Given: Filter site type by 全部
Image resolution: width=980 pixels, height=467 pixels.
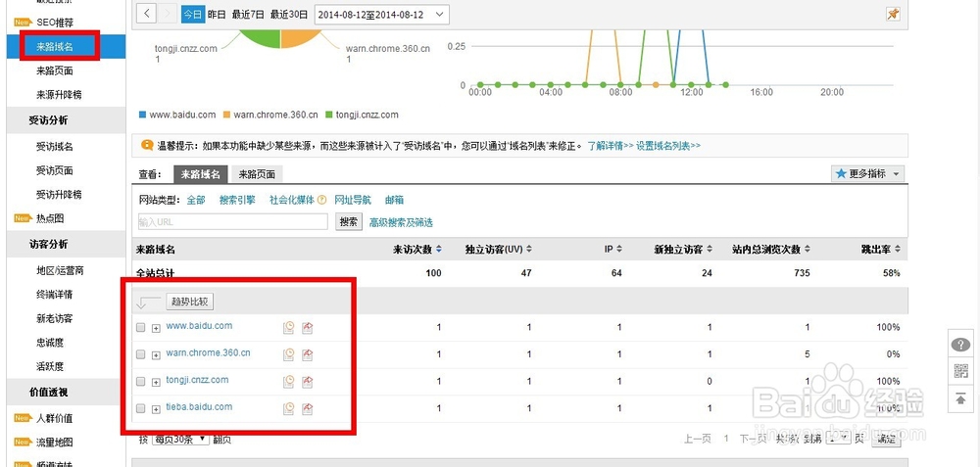Looking at the screenshot, I should point(196,201).
